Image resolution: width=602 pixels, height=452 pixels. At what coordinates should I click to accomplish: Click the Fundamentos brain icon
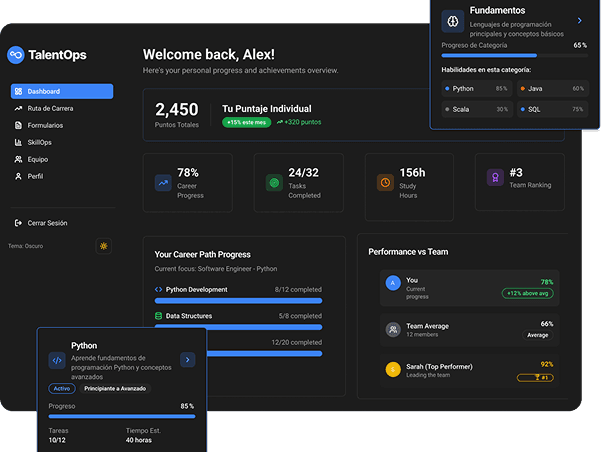click(x=453, y=21)
